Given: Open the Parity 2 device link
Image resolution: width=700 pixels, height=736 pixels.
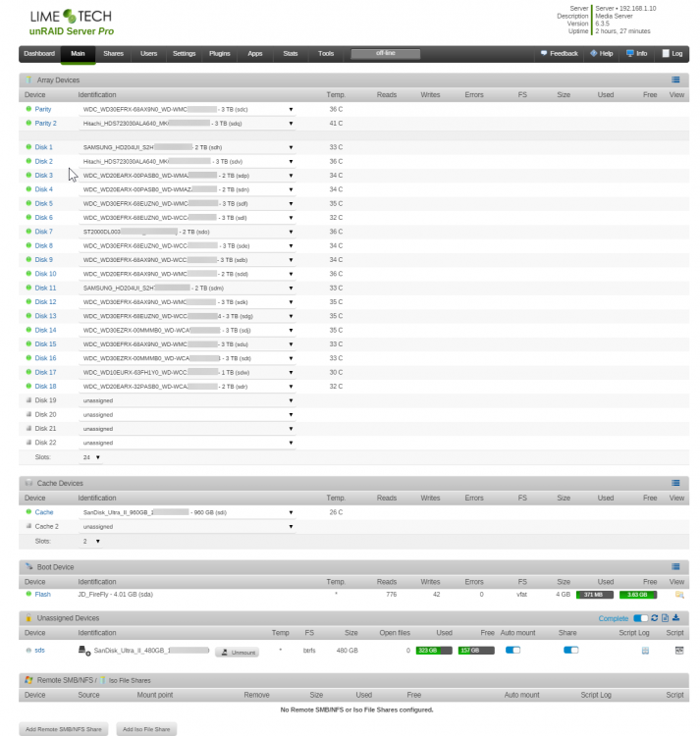Looking at the screenshot, I should tap(45, 123).
